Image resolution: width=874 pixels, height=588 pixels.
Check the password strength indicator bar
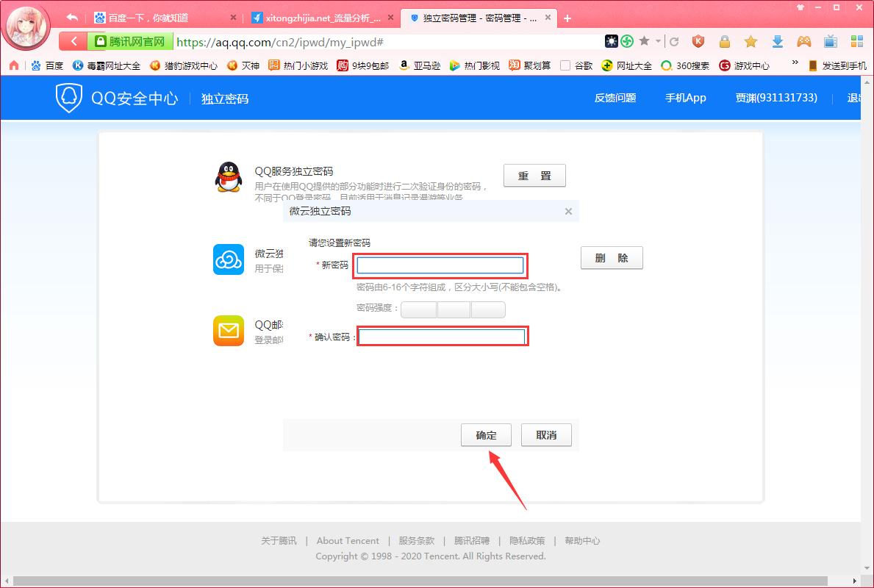[454, 309]
